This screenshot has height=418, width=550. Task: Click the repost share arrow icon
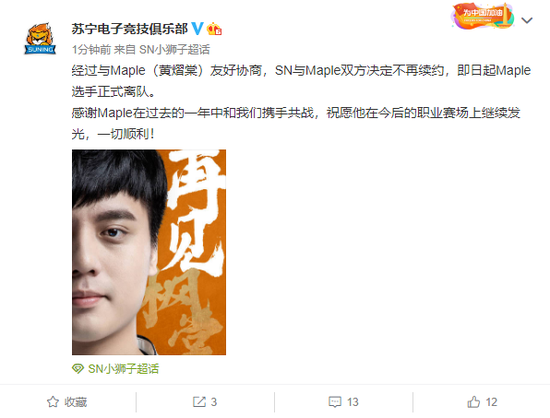coord(199,402)
